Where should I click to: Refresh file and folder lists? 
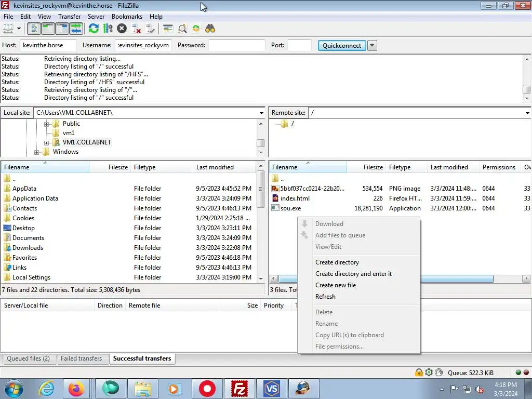coord(94,29)
